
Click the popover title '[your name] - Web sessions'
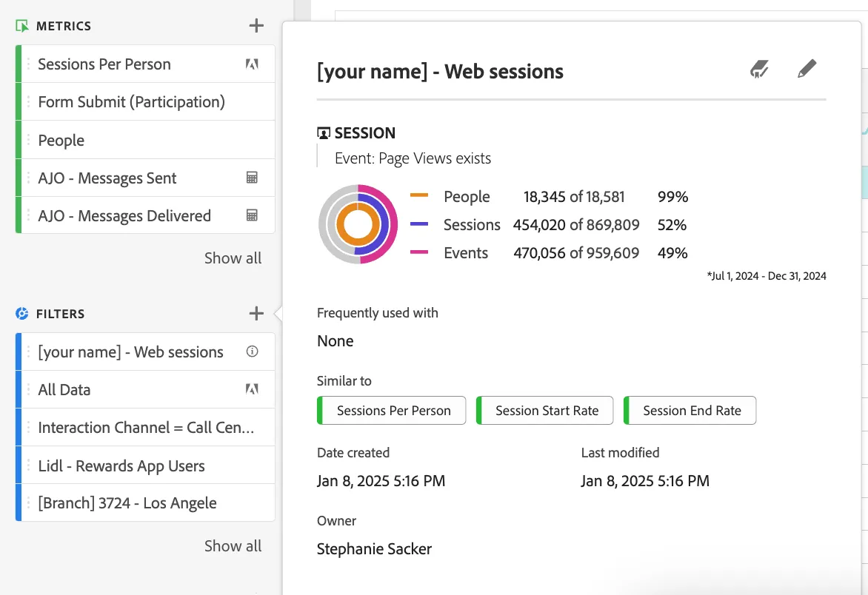coord(440,71)
